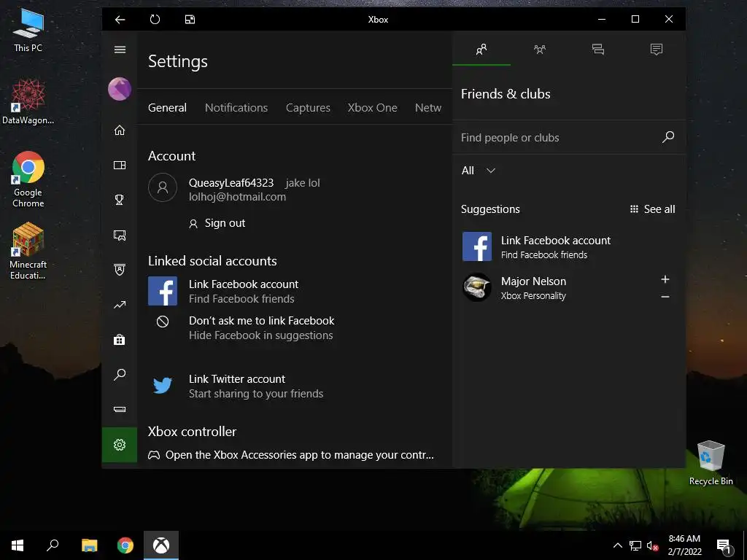Open the Notifications settings tab
The width and height of the screenshot is (747, 560).
pyautogui.click(x=236, y=108)
